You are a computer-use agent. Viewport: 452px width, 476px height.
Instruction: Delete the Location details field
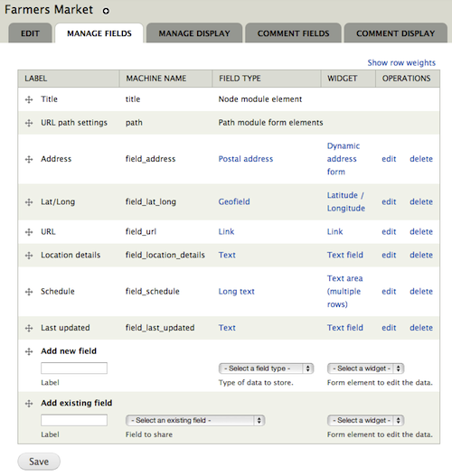click(421, 255)
